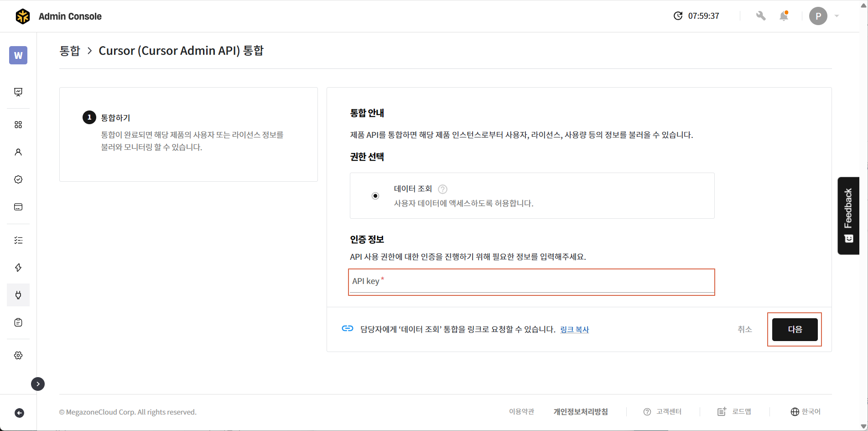Open the 고객센터 footer link
Viewport: 868px width, 431px height.
[x=663, y=412]
